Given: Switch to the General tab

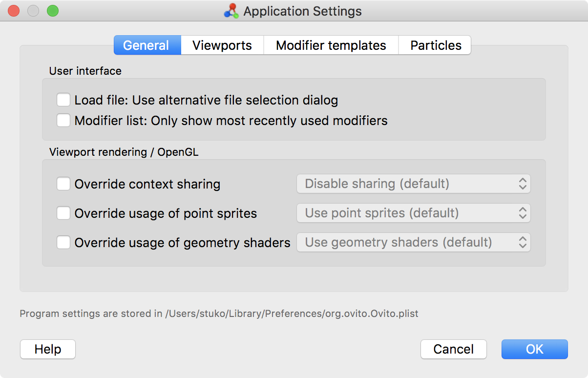Looking at the screenshot, I should pos(147,45).
